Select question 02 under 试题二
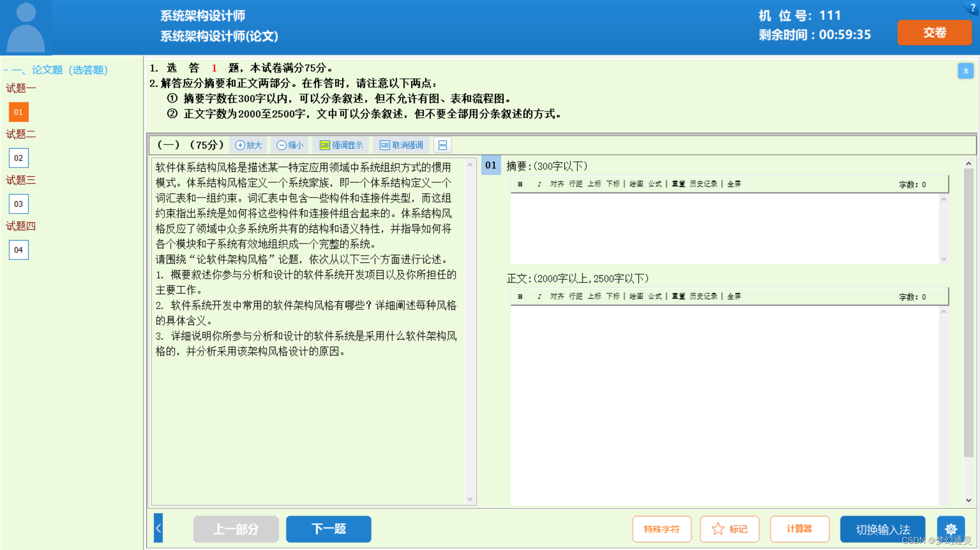This screenshot has width=980, height=550. pyautogui.click(x=18, y=158)
